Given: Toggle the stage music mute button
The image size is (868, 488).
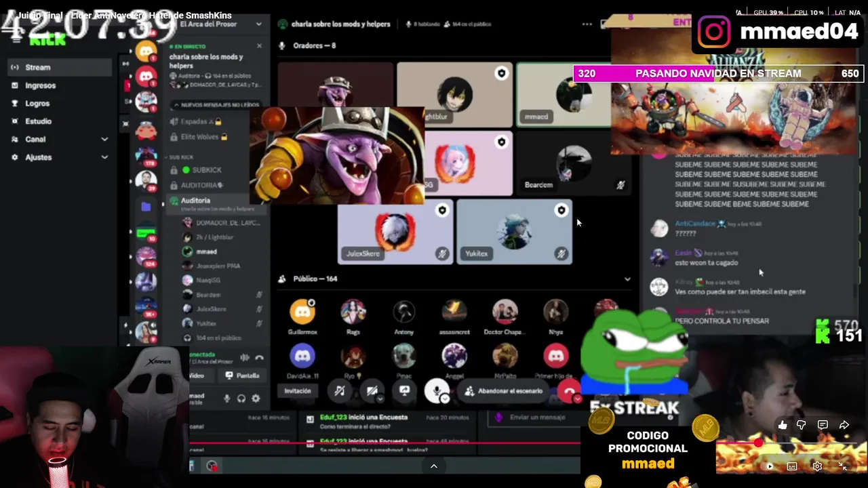Looking at the screenshot, I should tap(340, 391).
